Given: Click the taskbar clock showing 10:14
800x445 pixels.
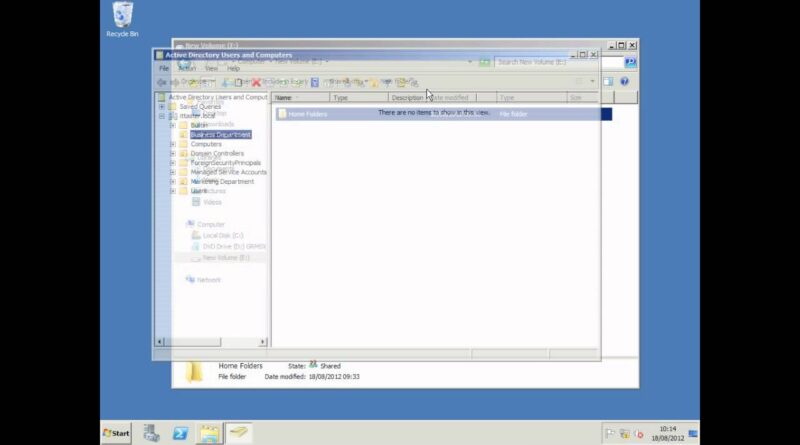Looking at the screenshot, I should coord(667,434).
